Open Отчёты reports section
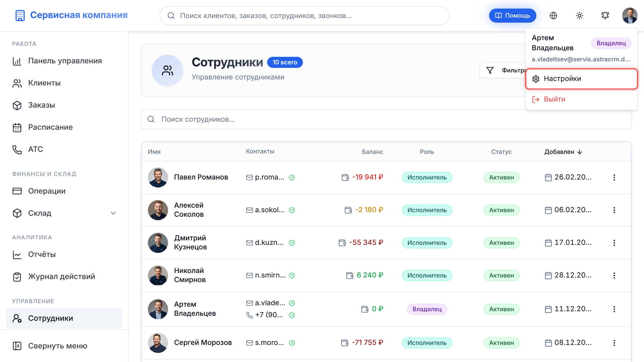Viewport: 644px width, 362px height. [x=64, y=254]
